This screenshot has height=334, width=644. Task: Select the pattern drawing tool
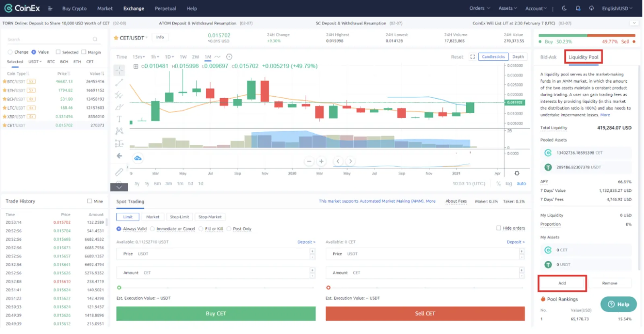click(x=119, y=131)
